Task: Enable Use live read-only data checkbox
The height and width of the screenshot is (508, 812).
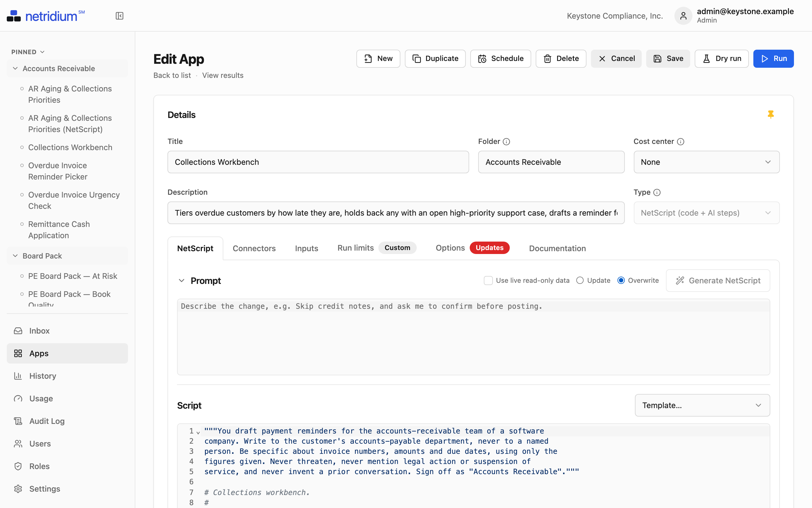Action: point(488,281)
